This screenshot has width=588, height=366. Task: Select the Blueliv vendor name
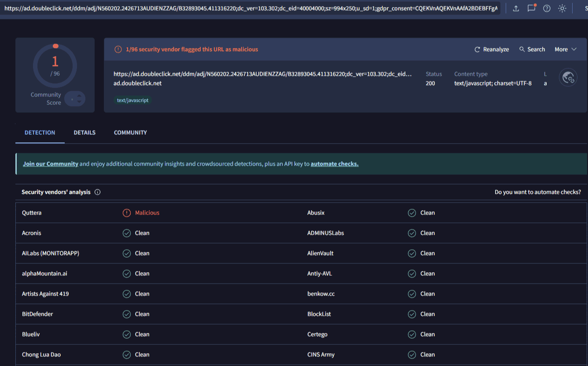coord(31,334)
